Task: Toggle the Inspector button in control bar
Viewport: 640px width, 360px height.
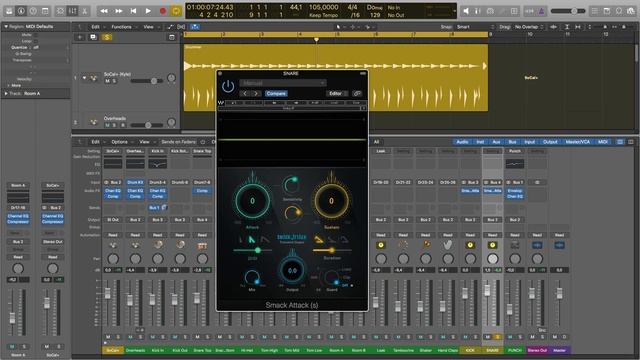Action: 21,11
